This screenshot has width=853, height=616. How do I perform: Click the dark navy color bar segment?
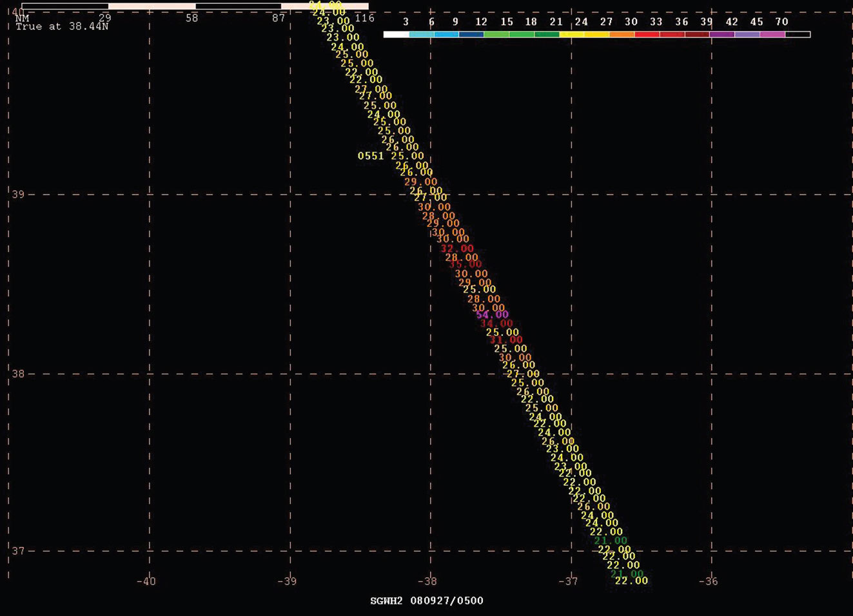[x=471, y=34]
